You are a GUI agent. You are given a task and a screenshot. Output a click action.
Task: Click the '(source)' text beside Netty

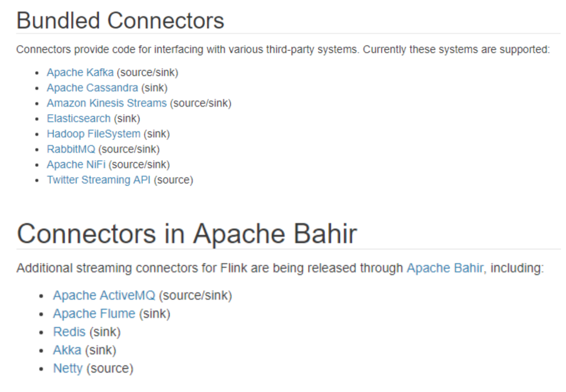click(x=110, y=369)
